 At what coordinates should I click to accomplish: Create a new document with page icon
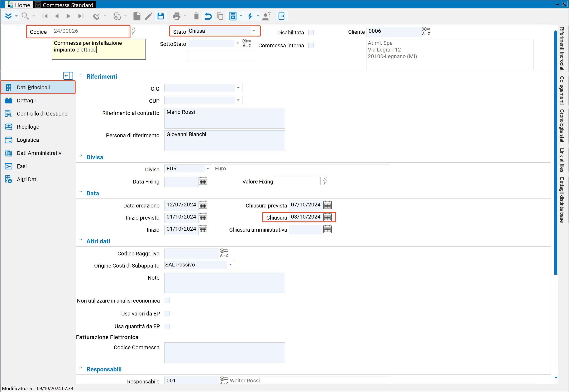[x=137, y=16]
